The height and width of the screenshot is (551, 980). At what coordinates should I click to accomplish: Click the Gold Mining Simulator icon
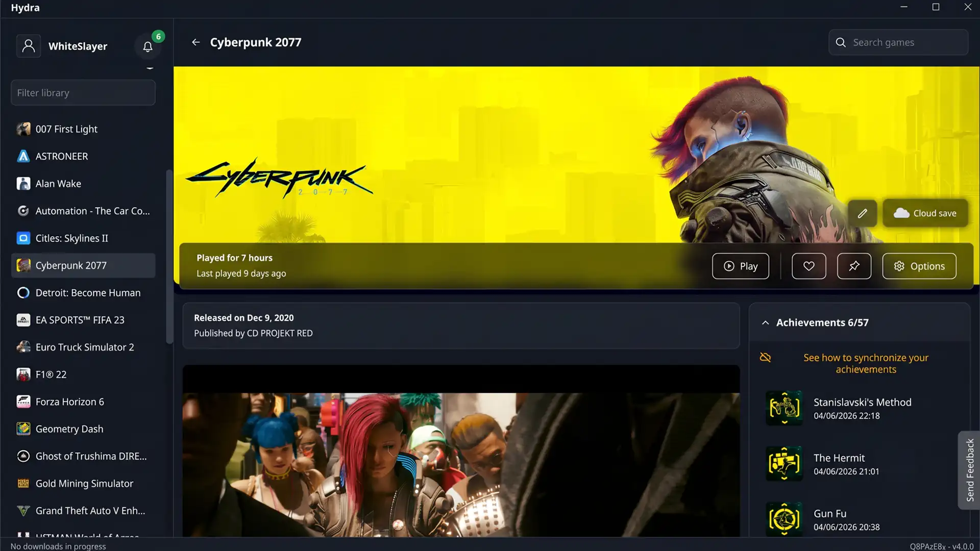point(23,484)
